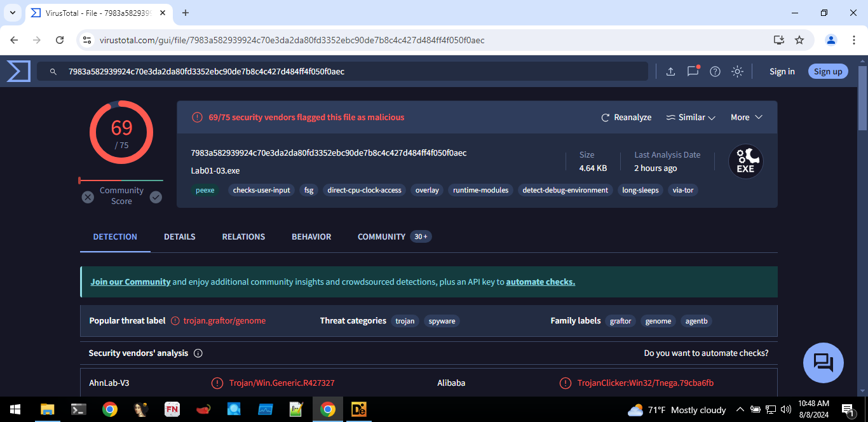Click the search magnifier icon
The width and height of the screenshot is (868, 422).
pos(54,72)
